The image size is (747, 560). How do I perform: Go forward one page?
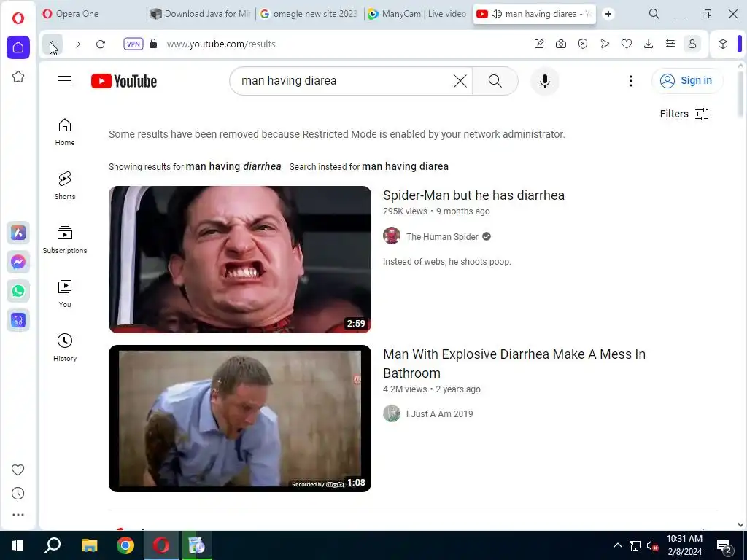[78, 44]
